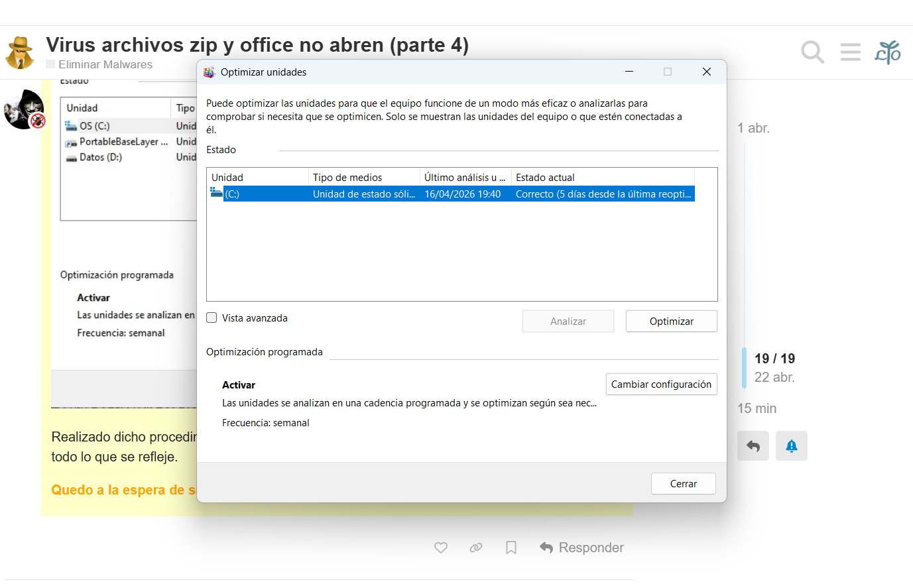This screenshot has width=913, height=588.
Task: Click the 15 min timeline label
Action: pos(757,408)
